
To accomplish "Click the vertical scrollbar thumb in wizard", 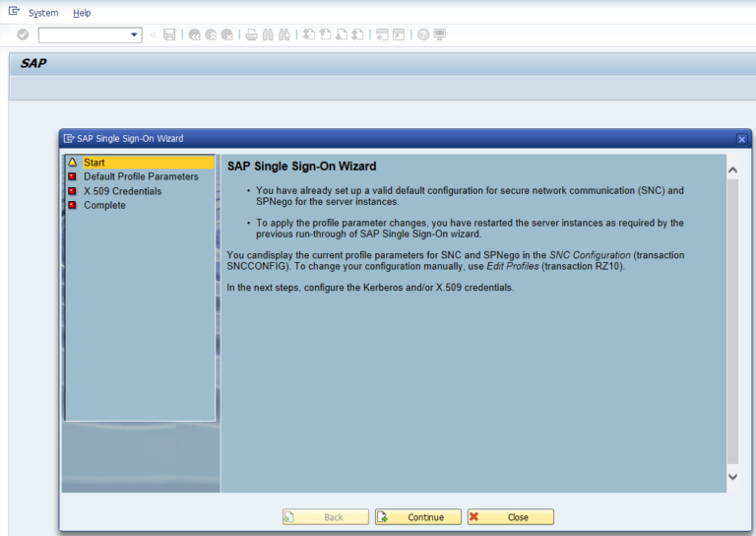I will pyautogui.click(x=732, y=321).
